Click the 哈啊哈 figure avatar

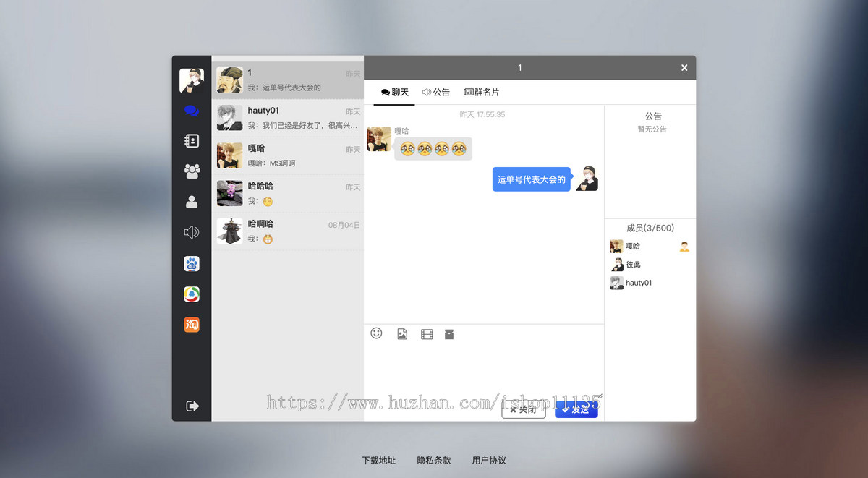[230, 231]
